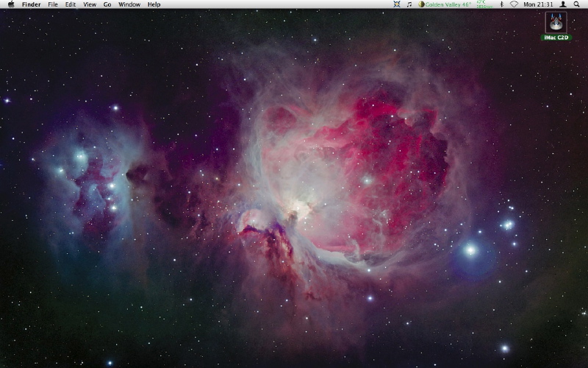Open the Bluetooth status menu
This screenshot has width=588, height=368.
(x=501, y=4)
